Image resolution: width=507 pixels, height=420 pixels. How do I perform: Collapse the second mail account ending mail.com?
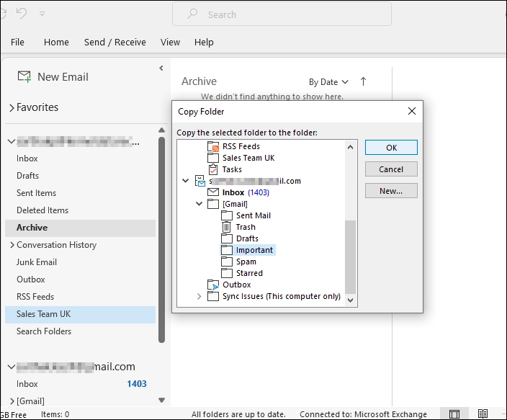point(12,367)
